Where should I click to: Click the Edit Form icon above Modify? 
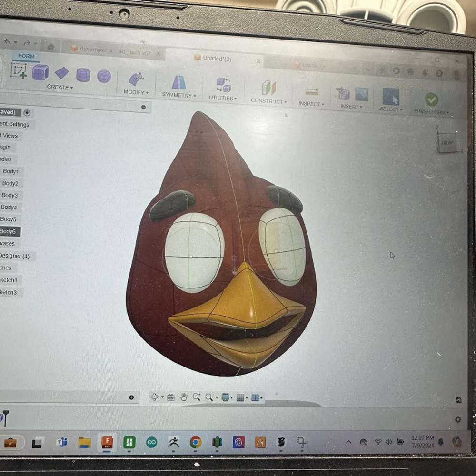[x=136, y=79]
